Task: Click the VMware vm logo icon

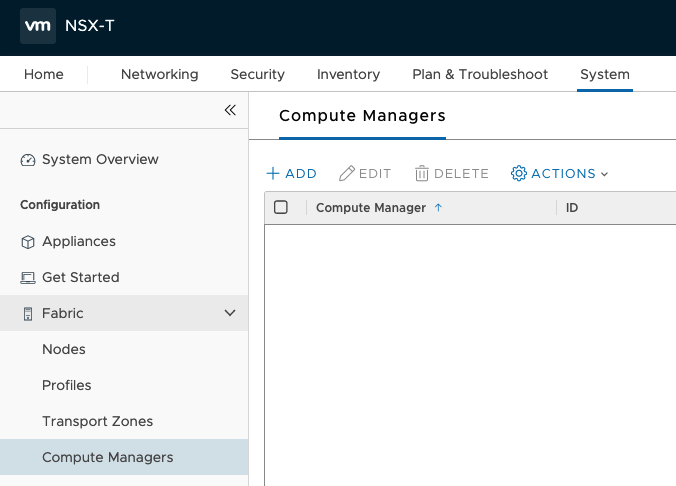Action: coord(37,27)
